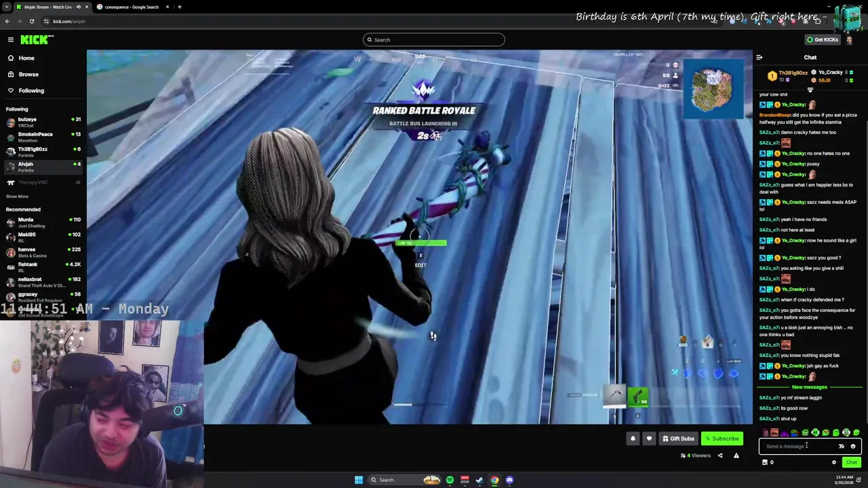Open followed channel Th3B1gB0zz in sidebar
This screenshot has width=868, height=488.
pos(42,152)
